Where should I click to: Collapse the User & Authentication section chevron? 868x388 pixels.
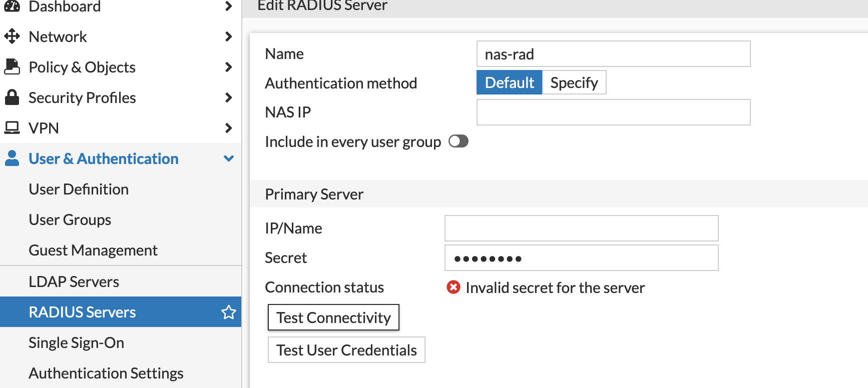coord(228,158)
